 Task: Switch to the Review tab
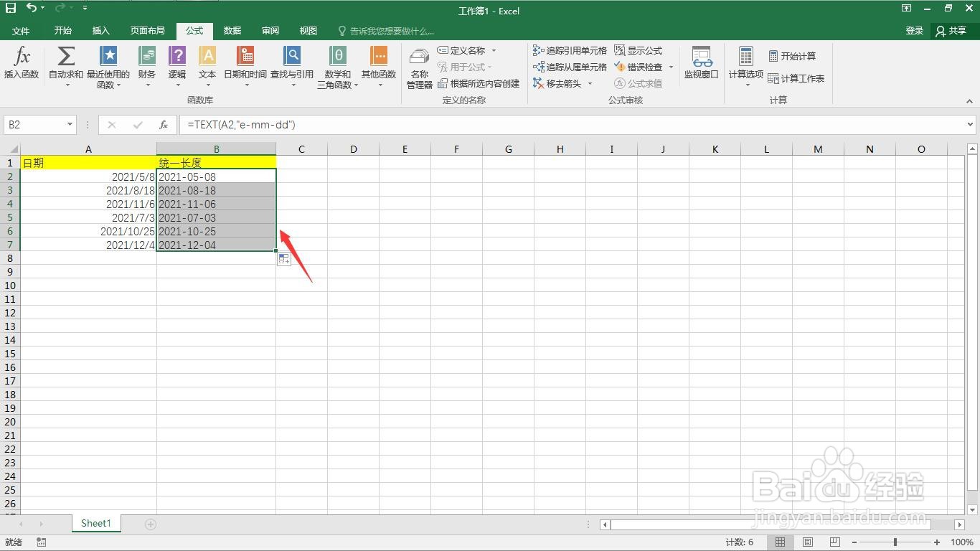270,31
